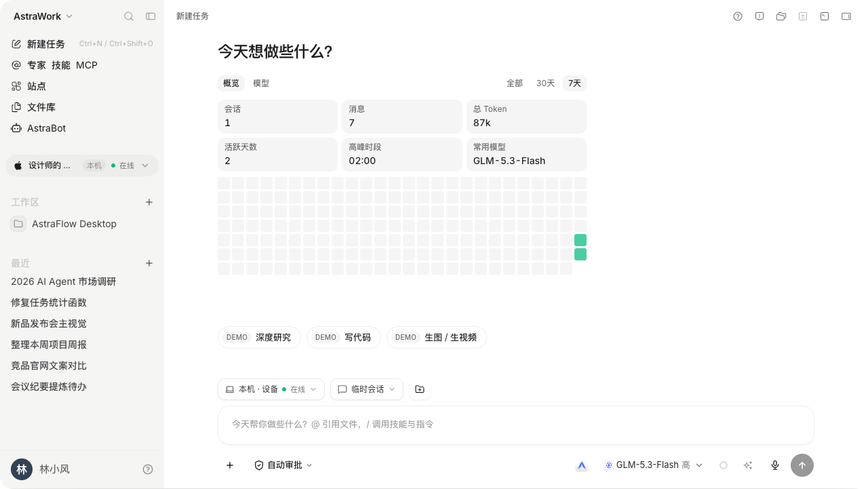Open the 自动审批 approval dropdown
This screenshot has width=868, height=489.
pyautogui.click(x=283, y=465)
